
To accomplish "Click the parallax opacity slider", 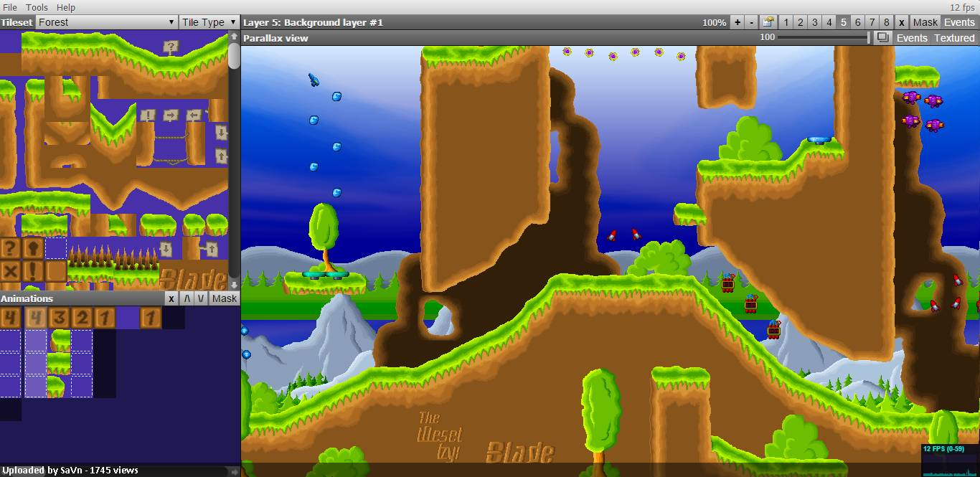I will [823, 37].
